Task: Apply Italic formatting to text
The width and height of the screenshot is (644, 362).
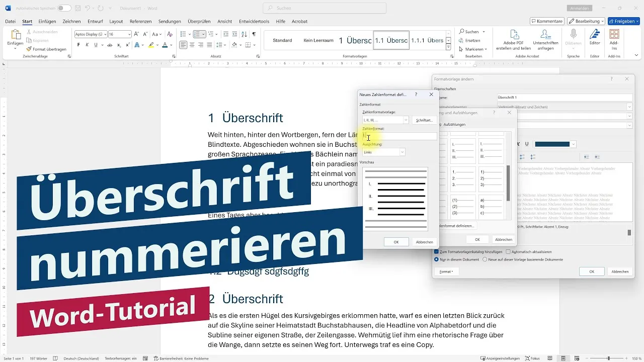Action: pos(87,45)
